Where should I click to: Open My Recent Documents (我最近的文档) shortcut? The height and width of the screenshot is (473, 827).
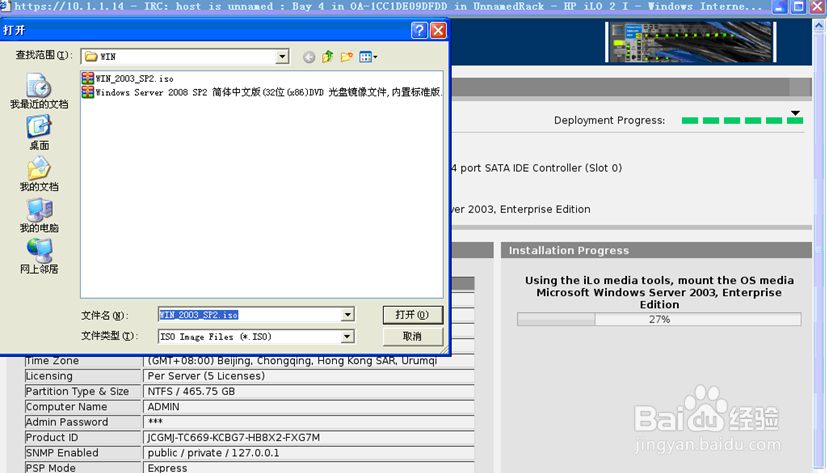(x=39, y=91)
